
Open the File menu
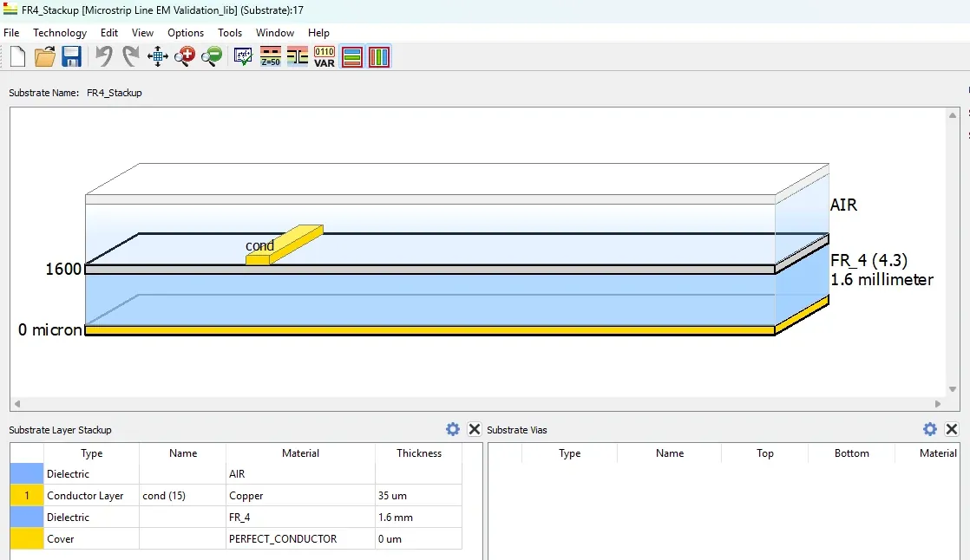(x=11, y=33)
